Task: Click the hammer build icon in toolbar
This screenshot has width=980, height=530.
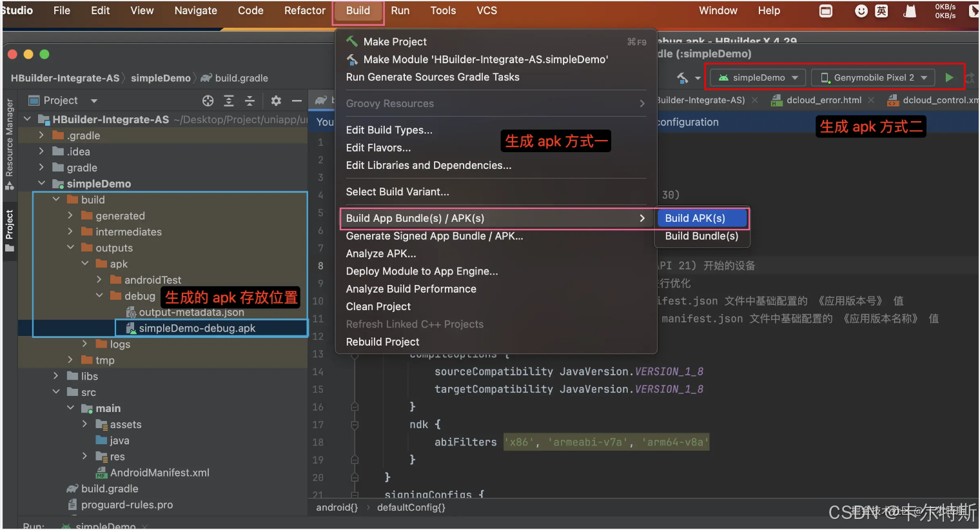Action: coord(682,78)
